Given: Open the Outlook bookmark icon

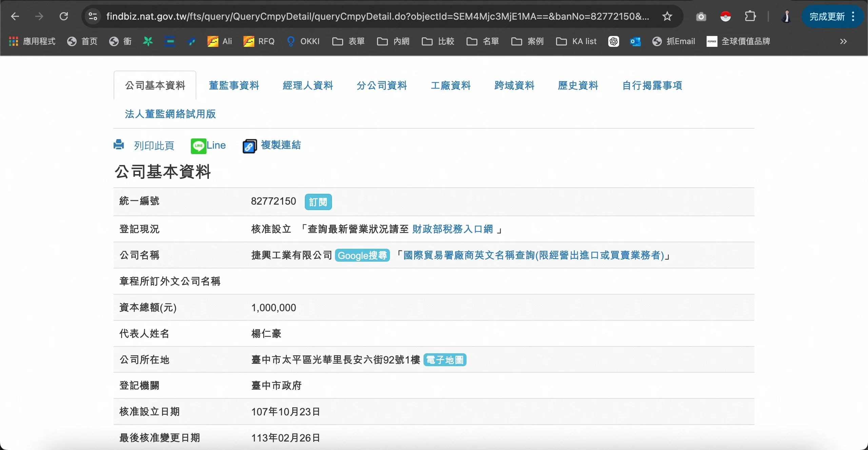Looking at the screenshot, I should 635,41.
